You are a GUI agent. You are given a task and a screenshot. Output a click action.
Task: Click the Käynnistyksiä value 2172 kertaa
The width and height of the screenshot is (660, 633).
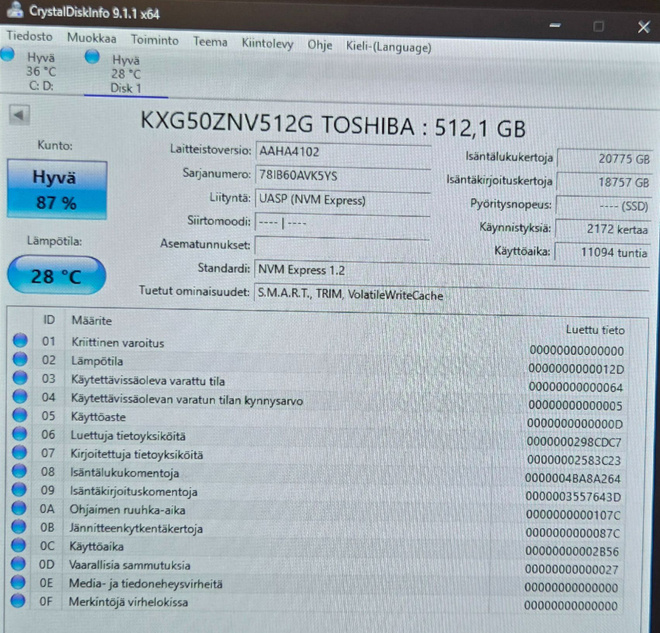602,229
